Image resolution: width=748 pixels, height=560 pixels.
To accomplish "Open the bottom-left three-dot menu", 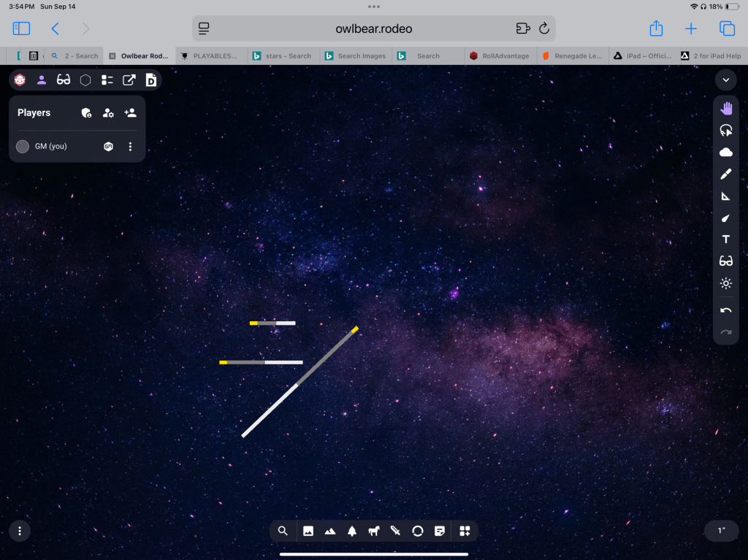I will 20,531.
